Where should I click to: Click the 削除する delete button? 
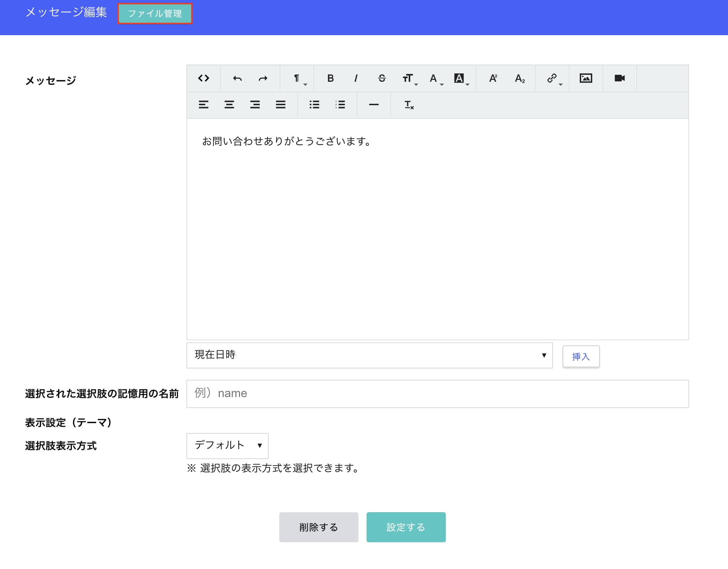coord(318,527)
